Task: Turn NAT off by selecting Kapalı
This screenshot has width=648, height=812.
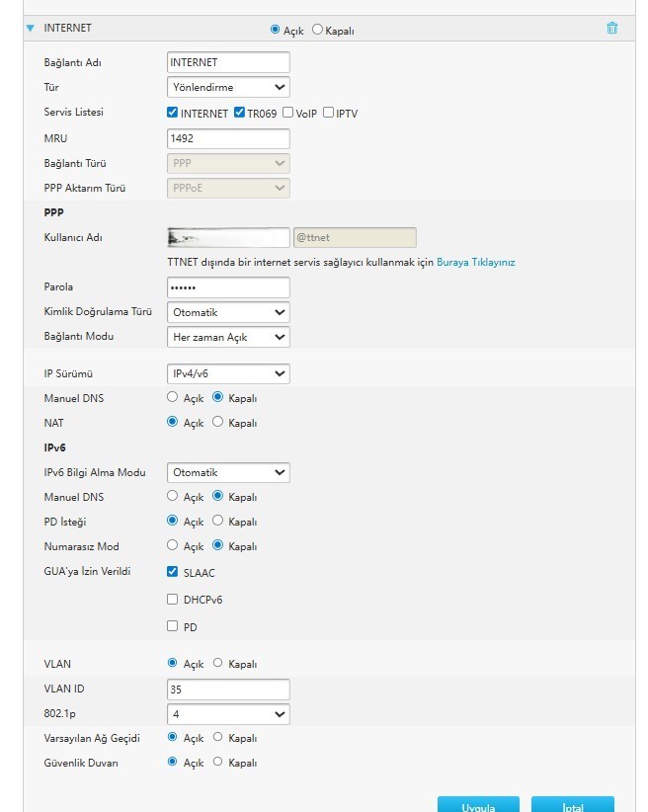Action: [218, 423]
